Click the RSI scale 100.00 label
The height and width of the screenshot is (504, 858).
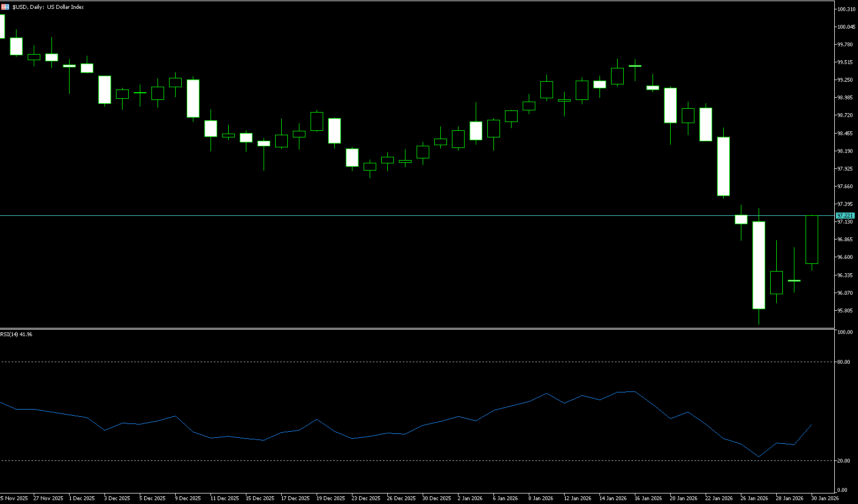[845, 332]
